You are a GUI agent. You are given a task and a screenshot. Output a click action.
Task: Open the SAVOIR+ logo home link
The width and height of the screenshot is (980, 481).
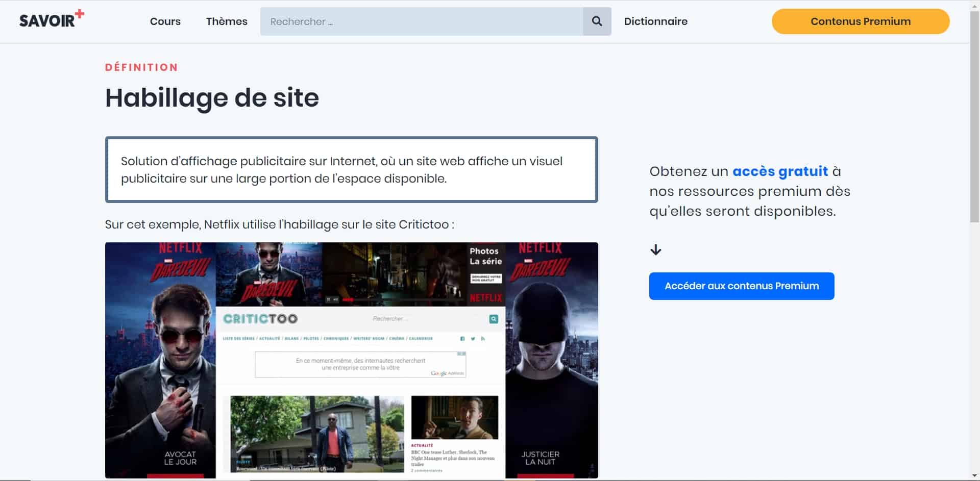click(x=52, y=19)
